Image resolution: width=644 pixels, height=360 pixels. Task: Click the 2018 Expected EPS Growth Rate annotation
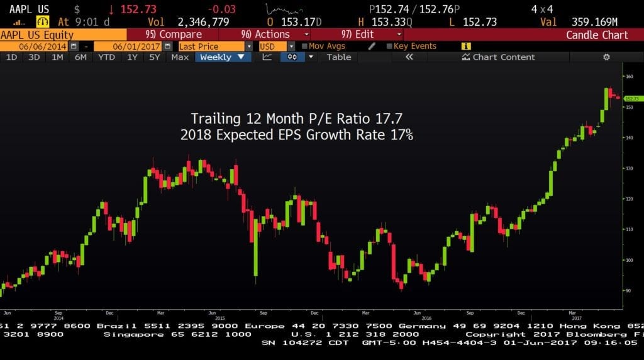click(297, 134)
